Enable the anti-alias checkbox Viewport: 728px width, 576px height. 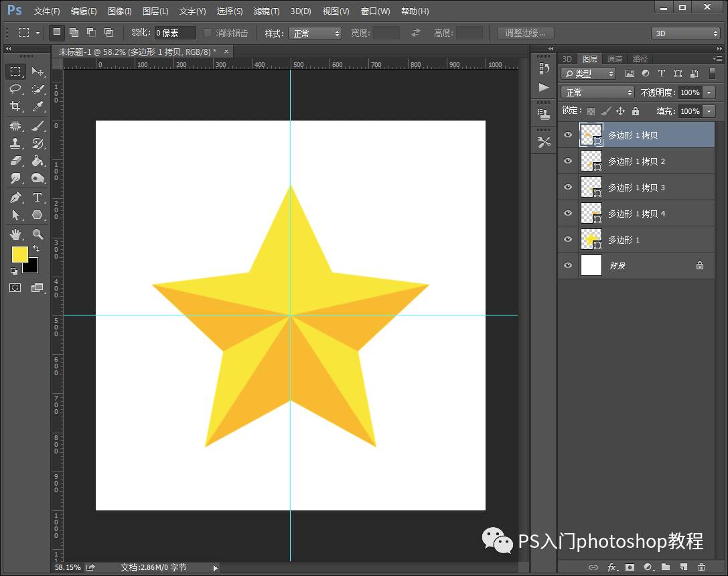click(x=208, y=33)
